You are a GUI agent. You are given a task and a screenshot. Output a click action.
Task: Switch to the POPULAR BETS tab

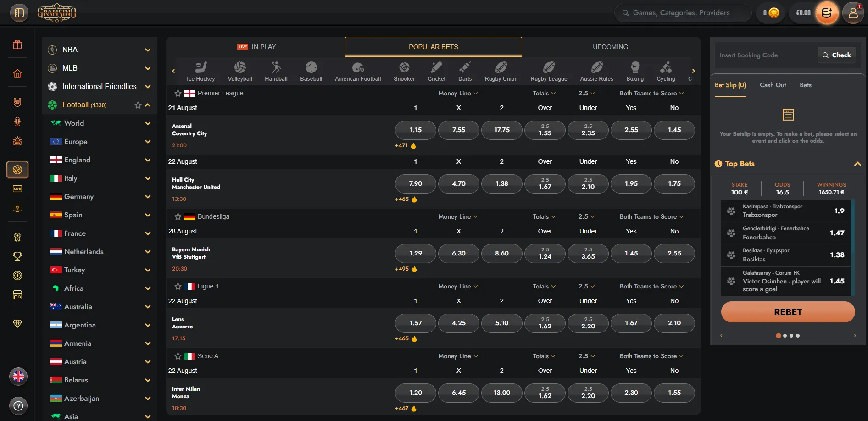coord(434,47)
